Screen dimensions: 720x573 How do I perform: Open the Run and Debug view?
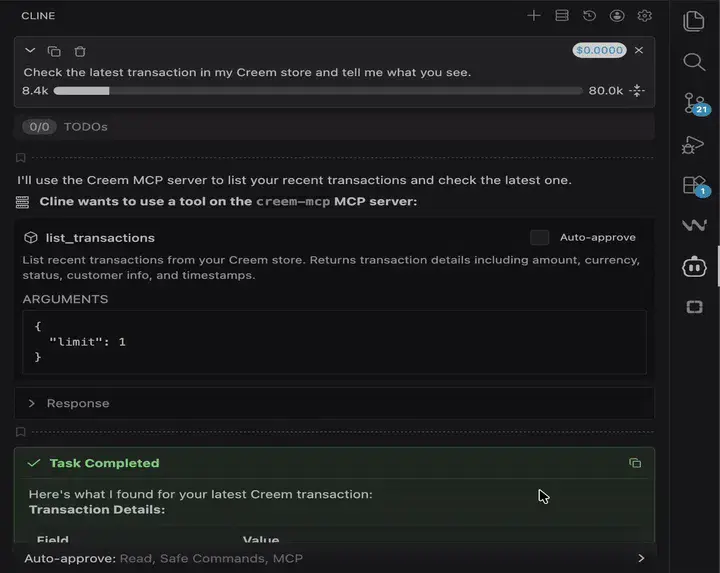coord(693,145)
